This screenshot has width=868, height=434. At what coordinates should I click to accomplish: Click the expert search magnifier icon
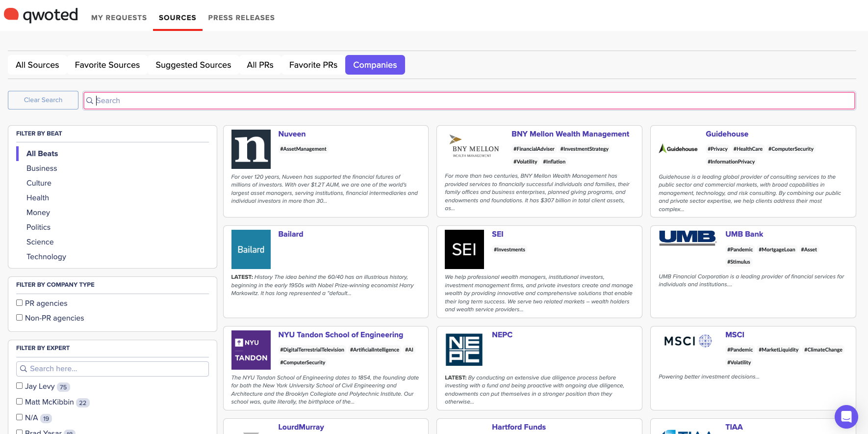point(24,369)
